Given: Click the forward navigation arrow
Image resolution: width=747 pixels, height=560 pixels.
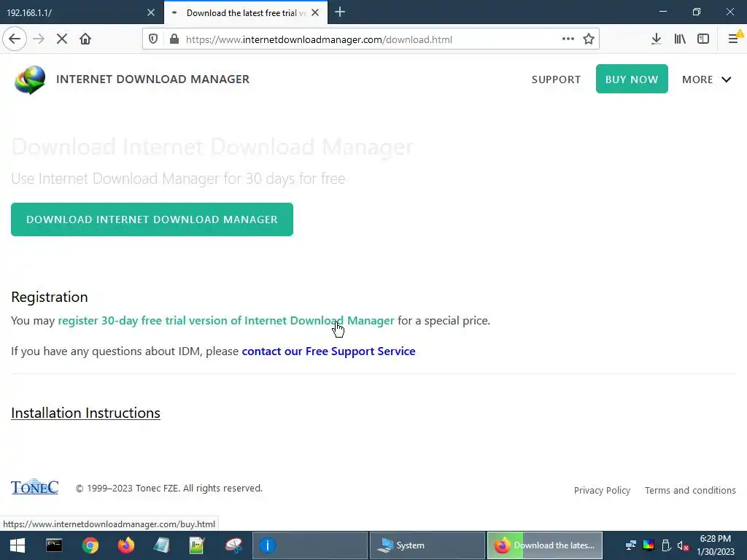Looking at the screenshot, I should [x=39, y=39].
